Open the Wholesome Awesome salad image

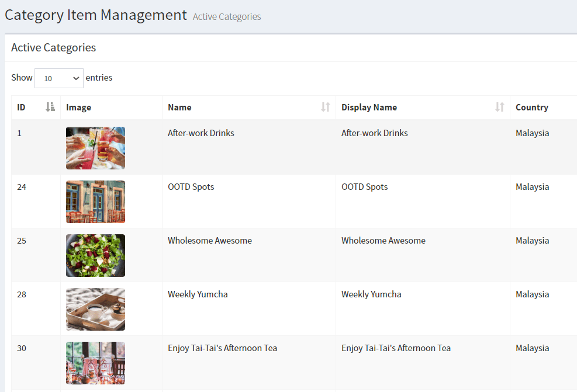[x=95, y=255]
